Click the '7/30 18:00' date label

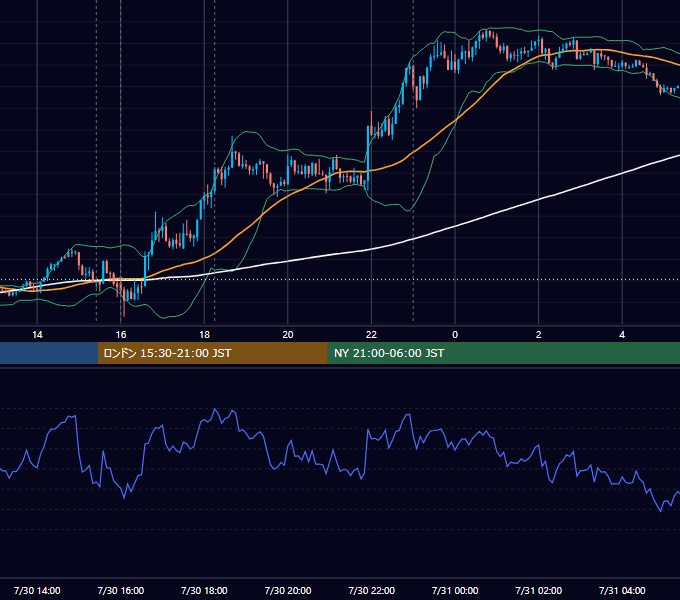(204, 590)
